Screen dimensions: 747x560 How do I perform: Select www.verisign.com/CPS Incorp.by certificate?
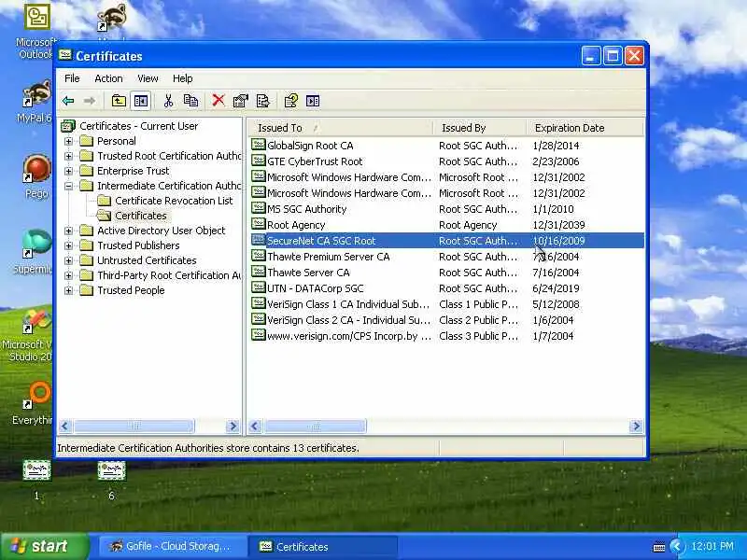349,336
